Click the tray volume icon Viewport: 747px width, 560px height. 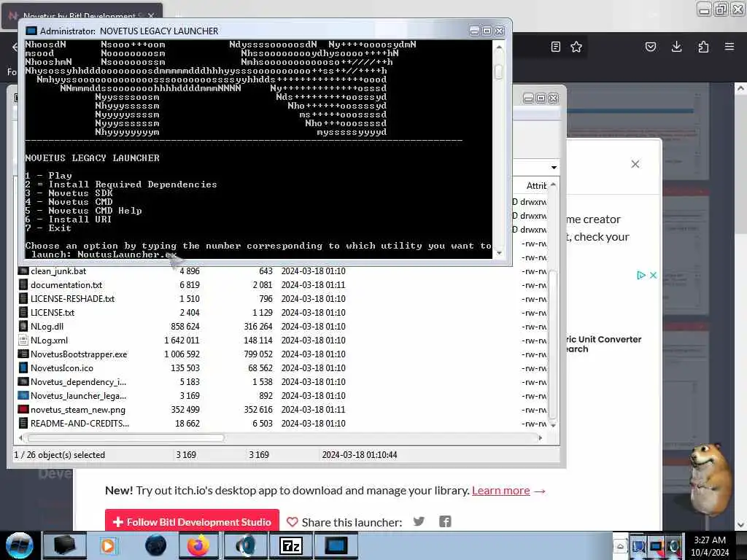[x=673, y=545]
